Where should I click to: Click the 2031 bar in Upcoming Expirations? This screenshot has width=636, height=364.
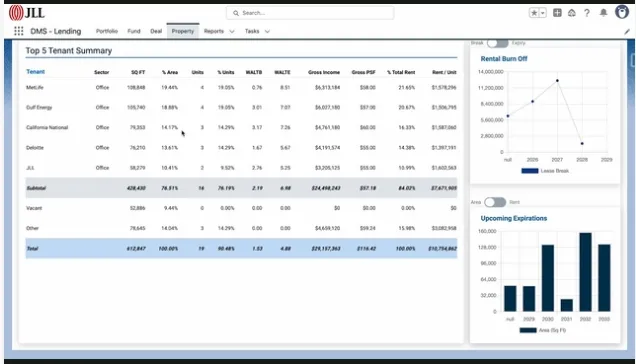[567, 305]
